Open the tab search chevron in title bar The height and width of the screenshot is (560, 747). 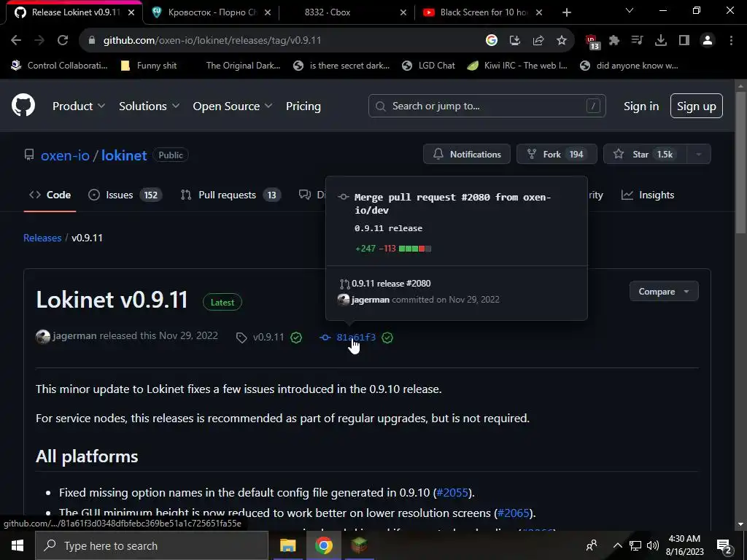630,10
